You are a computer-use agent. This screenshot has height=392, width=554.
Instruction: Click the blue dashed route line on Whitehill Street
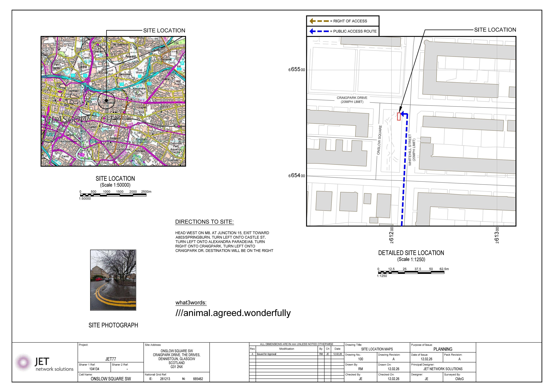click(x=405, y=170)
